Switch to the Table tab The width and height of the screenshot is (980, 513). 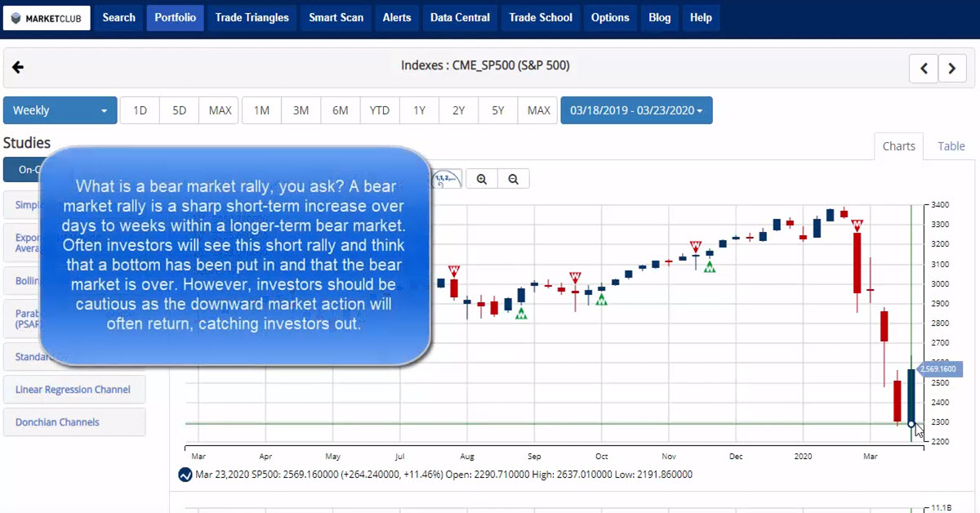tap(951, 146)
